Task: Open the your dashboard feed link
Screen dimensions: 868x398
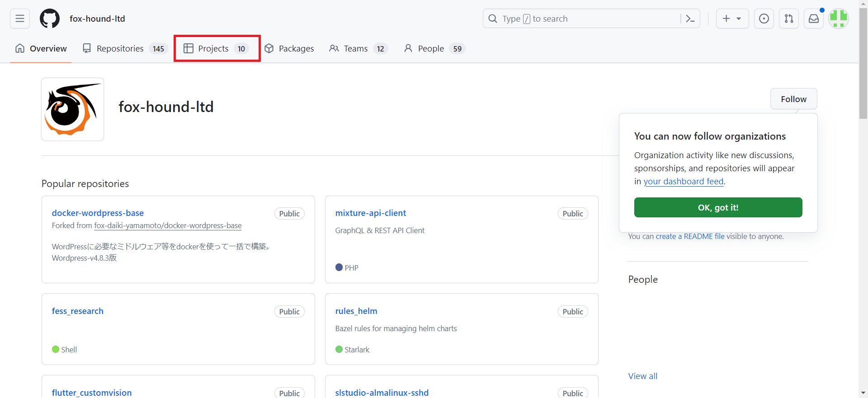Action: 683,182
